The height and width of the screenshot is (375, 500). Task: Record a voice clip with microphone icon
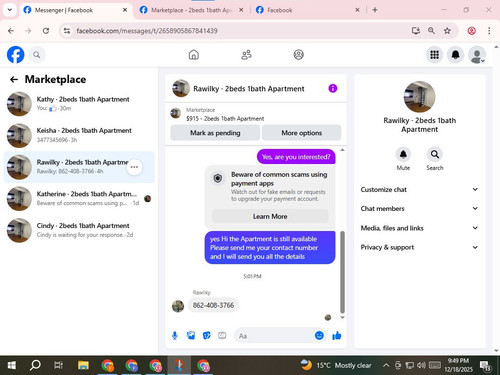tap(175, 336)
